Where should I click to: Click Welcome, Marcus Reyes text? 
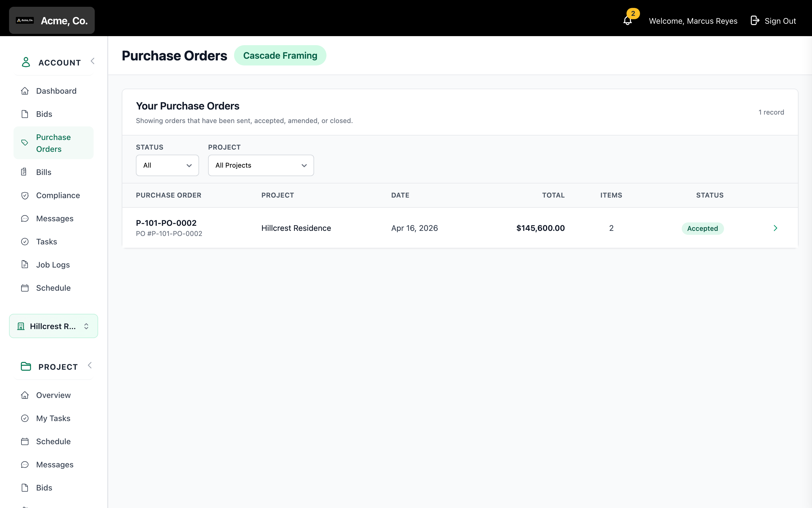click(693, 21)
